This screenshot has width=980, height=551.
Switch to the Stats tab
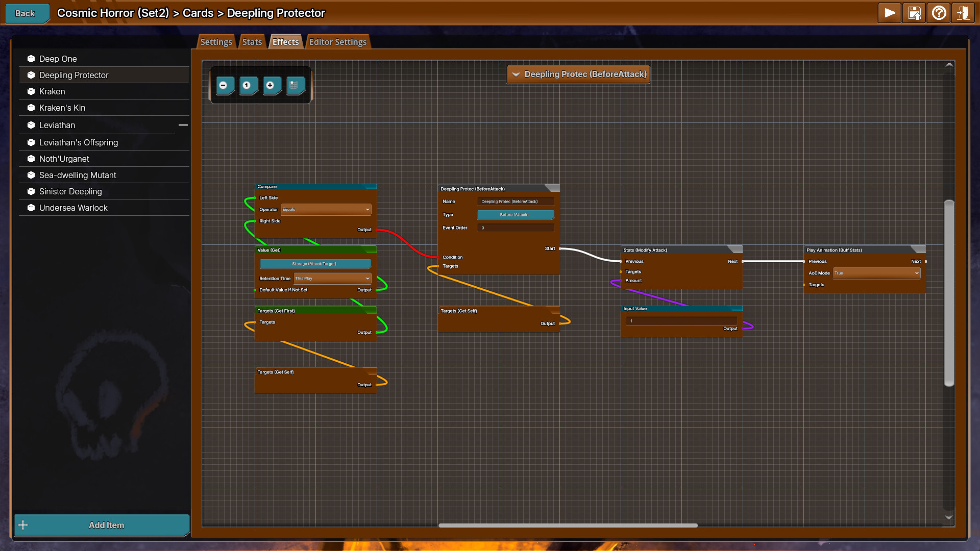tap(252, 41)
